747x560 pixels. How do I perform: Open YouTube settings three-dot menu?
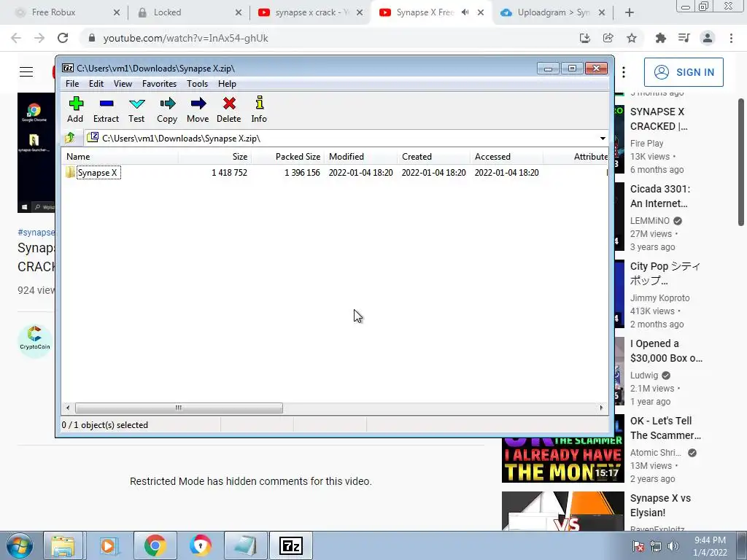624,72
